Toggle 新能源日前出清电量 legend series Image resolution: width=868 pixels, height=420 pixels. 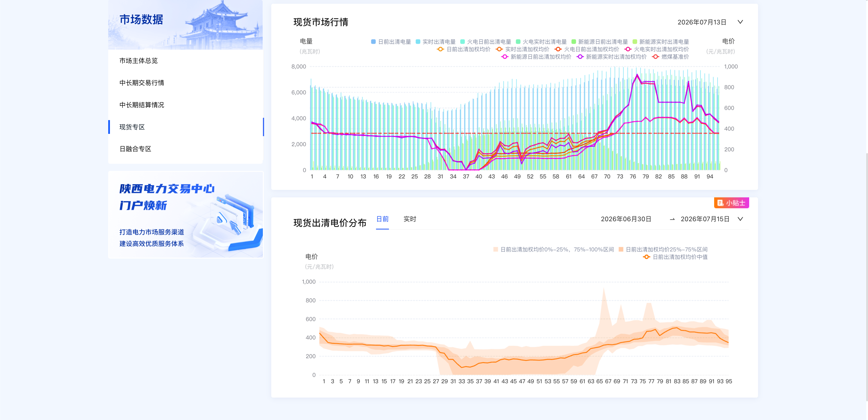tap(599, 42)
